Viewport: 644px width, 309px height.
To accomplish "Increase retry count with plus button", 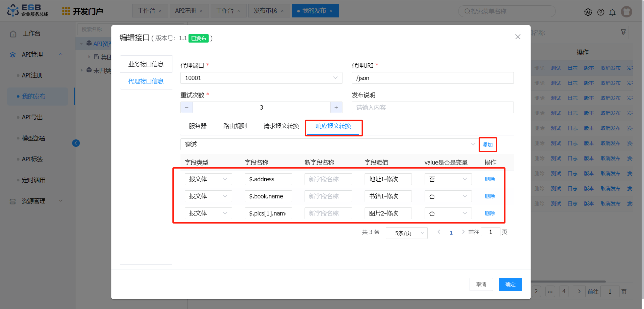I will point(336,108).
